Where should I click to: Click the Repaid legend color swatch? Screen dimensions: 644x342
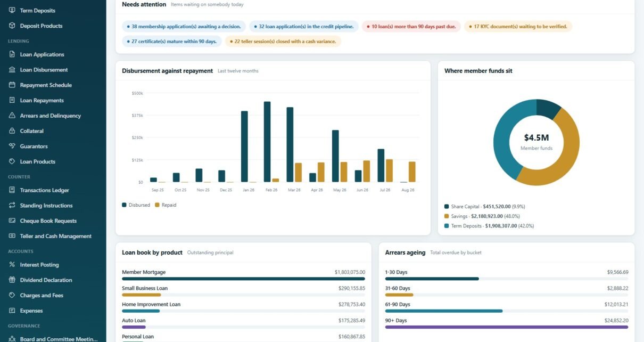pyautogui.click(x=157, y=205)
